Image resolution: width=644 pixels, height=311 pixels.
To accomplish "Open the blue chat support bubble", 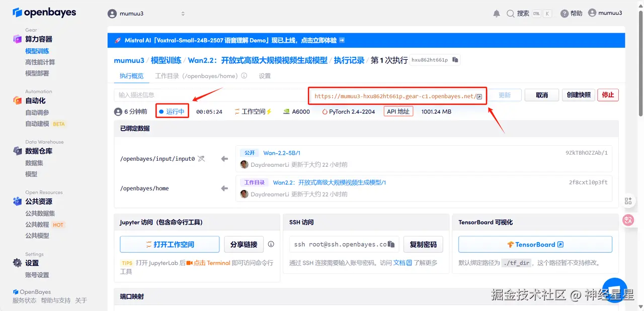I will pyautogui.click(x=615, y=290).
